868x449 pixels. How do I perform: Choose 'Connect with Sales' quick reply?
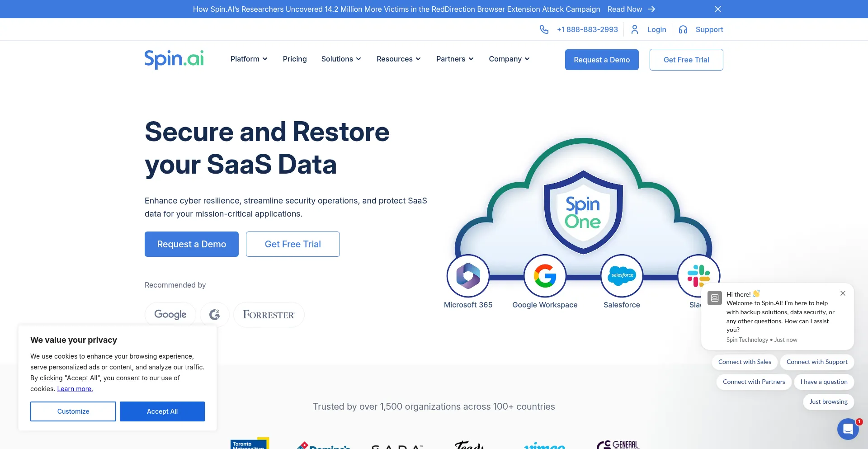click(745, 362)
